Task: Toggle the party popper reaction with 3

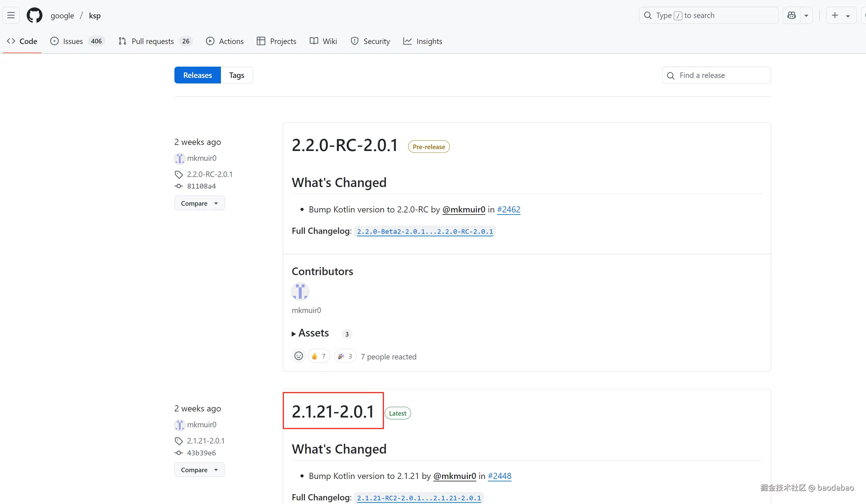Action: coord(345,356)
